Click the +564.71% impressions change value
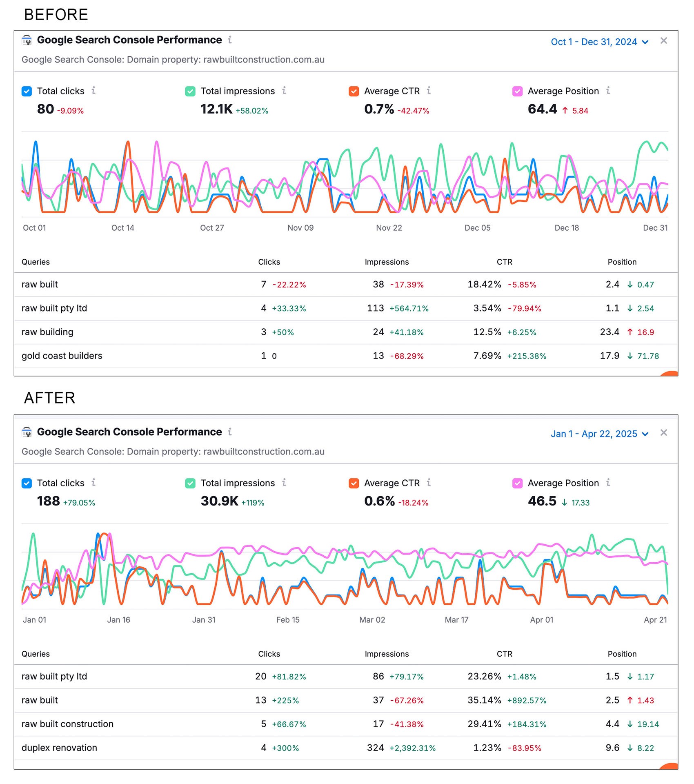This screenshot has width=694, height=784. click(409, 308)
